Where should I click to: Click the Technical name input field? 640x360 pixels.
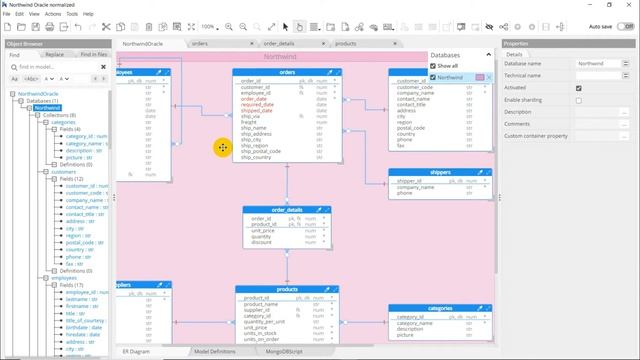coord(598,76)
